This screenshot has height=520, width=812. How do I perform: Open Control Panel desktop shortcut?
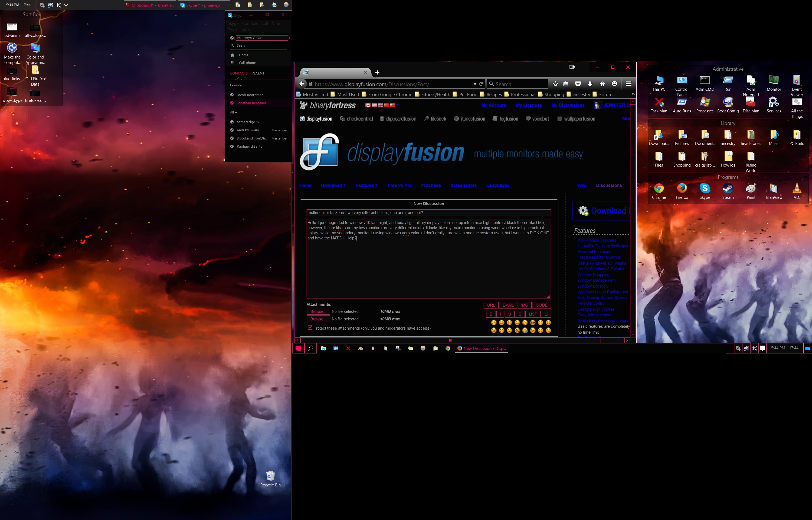tap(682, 86)
